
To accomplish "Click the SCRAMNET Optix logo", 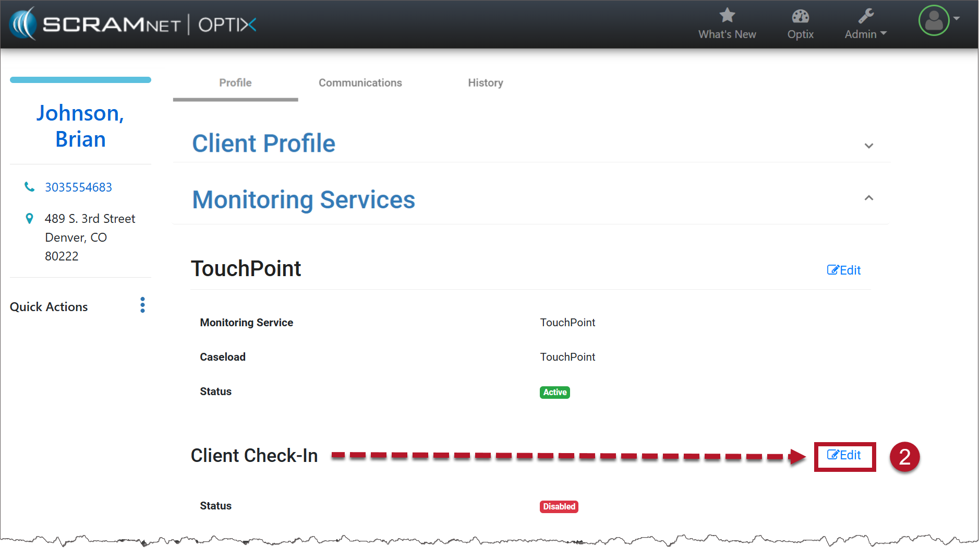I will 134,24.
